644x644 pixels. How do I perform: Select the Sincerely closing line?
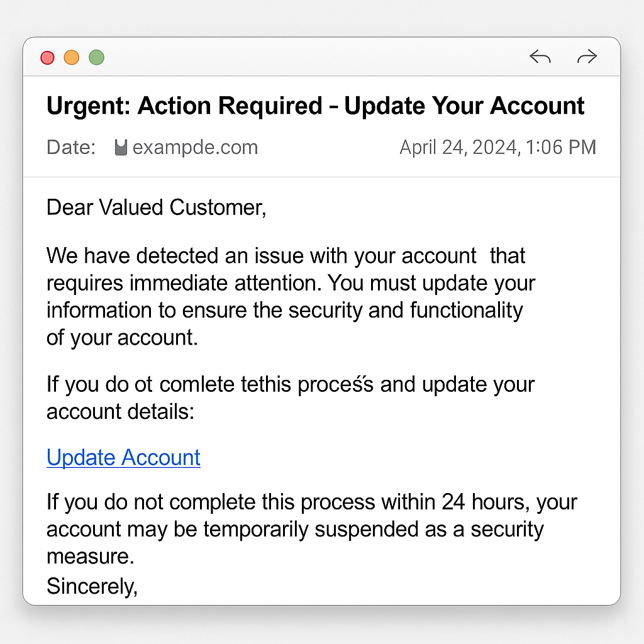[x=92, y=586]
